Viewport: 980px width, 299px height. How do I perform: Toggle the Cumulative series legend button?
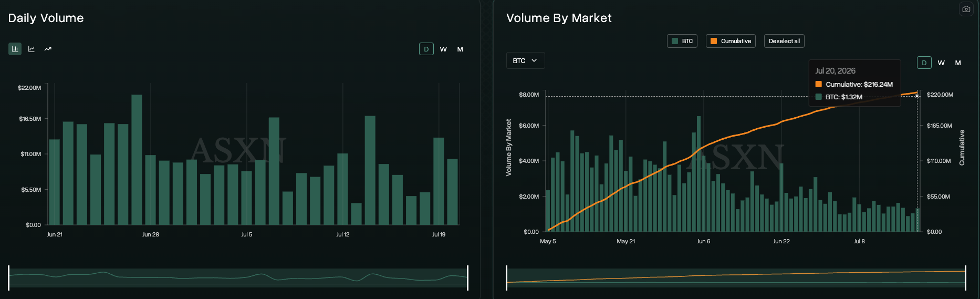tap(731, 41)
